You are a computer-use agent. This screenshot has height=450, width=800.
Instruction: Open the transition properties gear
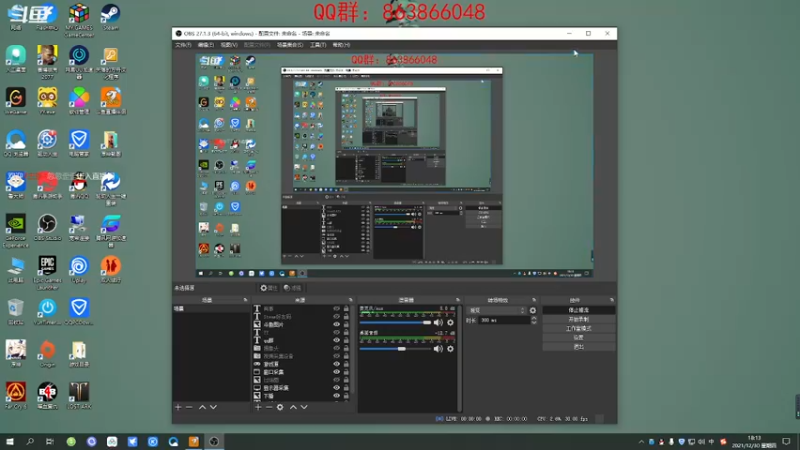(533, 310)
